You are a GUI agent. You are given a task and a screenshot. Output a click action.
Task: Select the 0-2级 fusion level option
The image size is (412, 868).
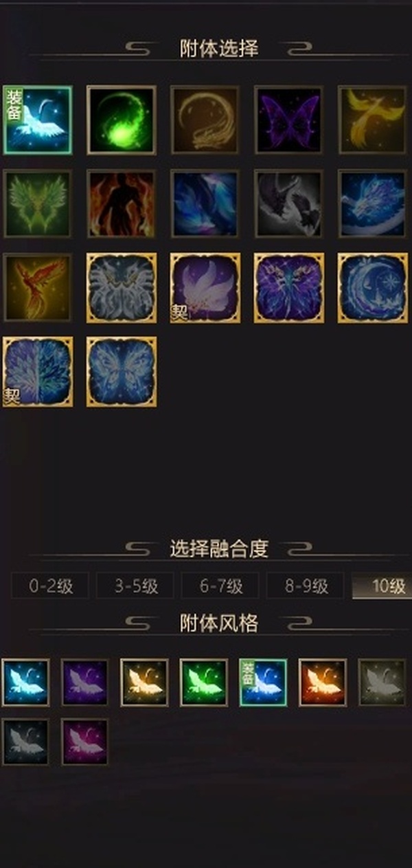(50, 586)
